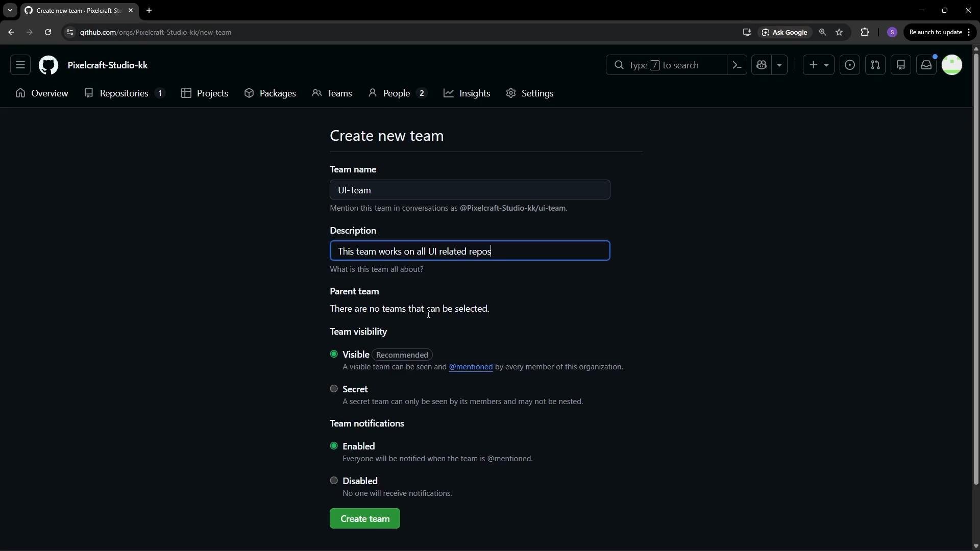Click Relaunch to update button
The image size is (980, 551).
coord(940,32)
